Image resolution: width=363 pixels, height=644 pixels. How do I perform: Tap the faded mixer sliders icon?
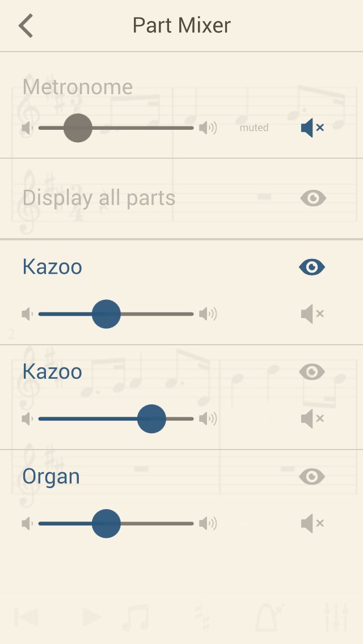[x=336, y=617]
